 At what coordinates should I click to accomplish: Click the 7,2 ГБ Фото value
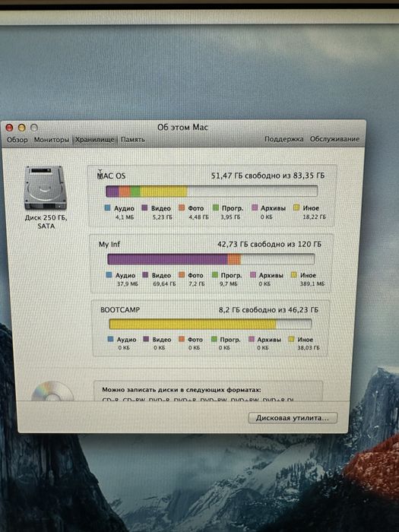(x=197, y=283)
